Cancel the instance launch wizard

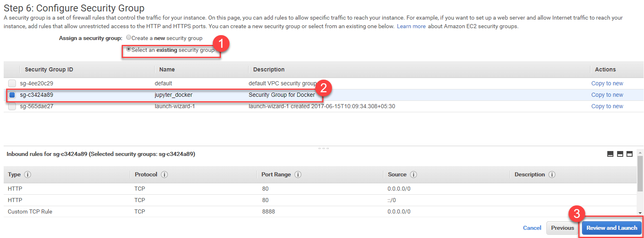pos(532,228)
